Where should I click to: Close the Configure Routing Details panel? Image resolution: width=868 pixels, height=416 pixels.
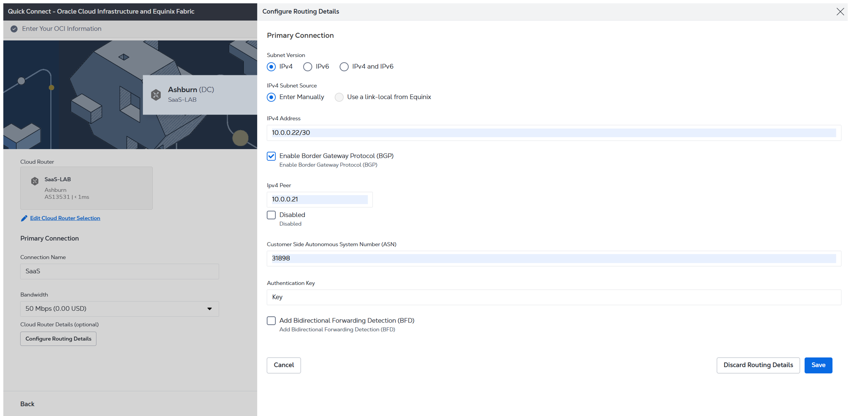840,11
